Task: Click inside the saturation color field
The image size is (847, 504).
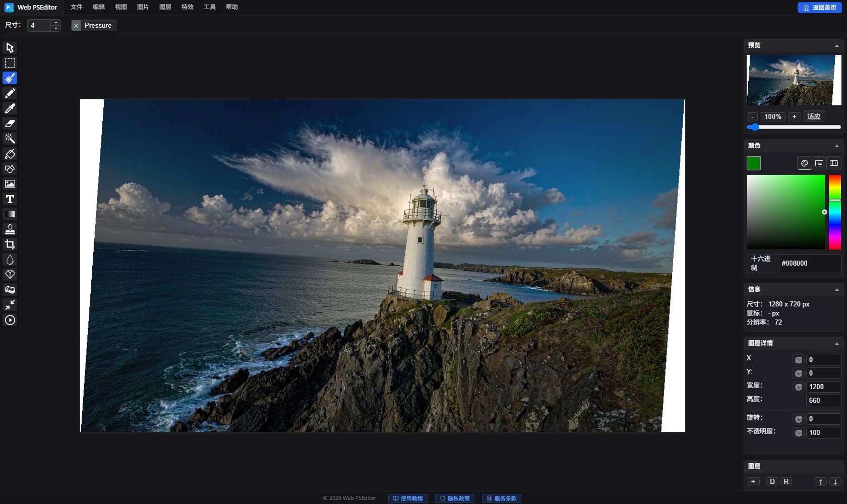Action: point(785,212)
